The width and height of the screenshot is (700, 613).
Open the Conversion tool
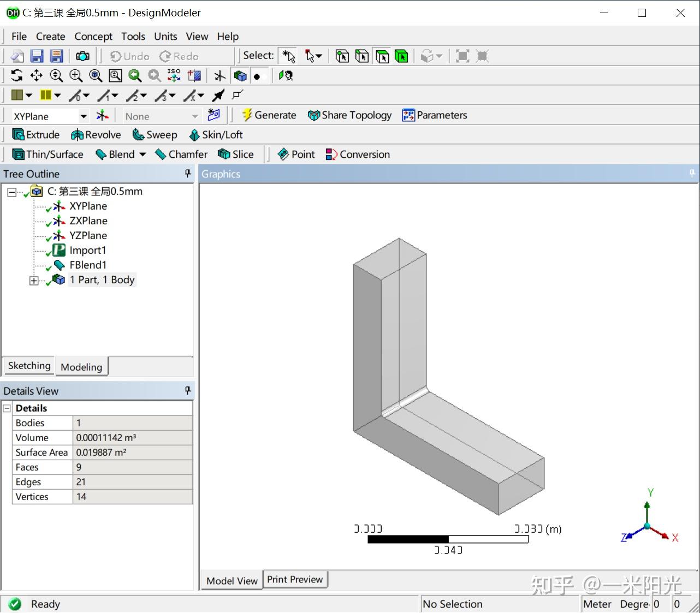point(357,154)
